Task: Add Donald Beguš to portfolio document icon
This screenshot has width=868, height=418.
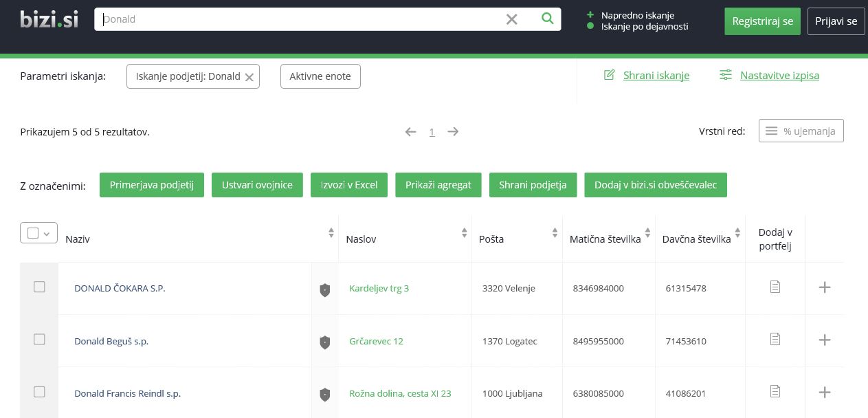Action: tap(775, 339)
